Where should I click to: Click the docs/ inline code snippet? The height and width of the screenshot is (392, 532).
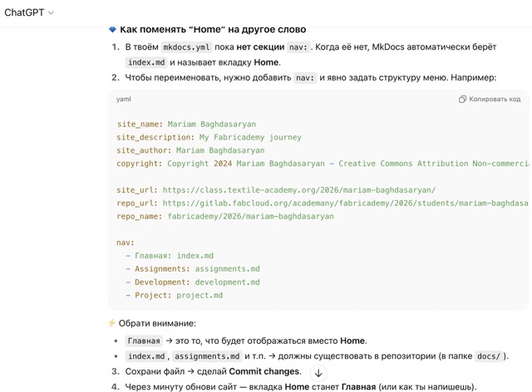click(x=489, y=356)
